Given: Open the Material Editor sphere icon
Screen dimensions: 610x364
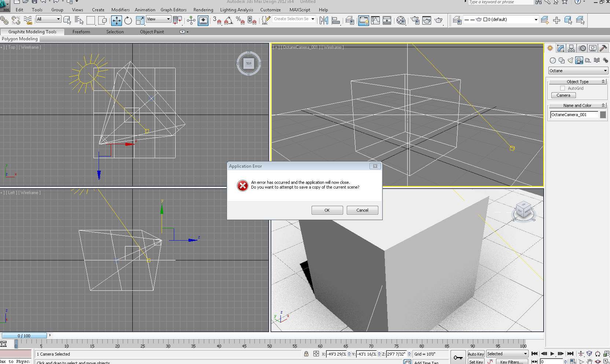Looking at the screenshot, I should pos(401,21).
